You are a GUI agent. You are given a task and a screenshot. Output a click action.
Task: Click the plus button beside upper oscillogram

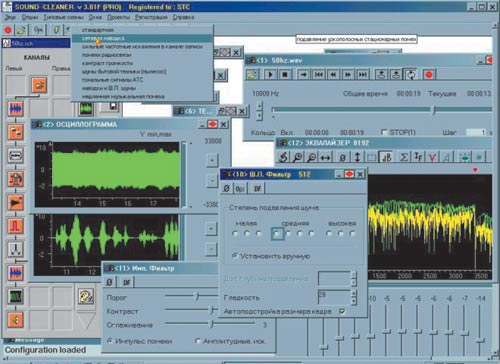pyautogui.click(x=212, y=160)
